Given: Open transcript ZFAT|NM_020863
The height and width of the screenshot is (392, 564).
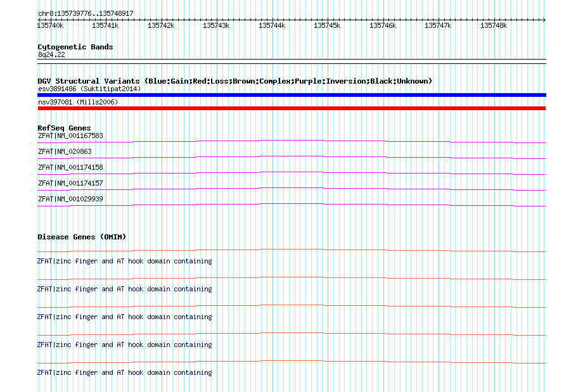Looking at the screenshot, I should coord(65,151).
